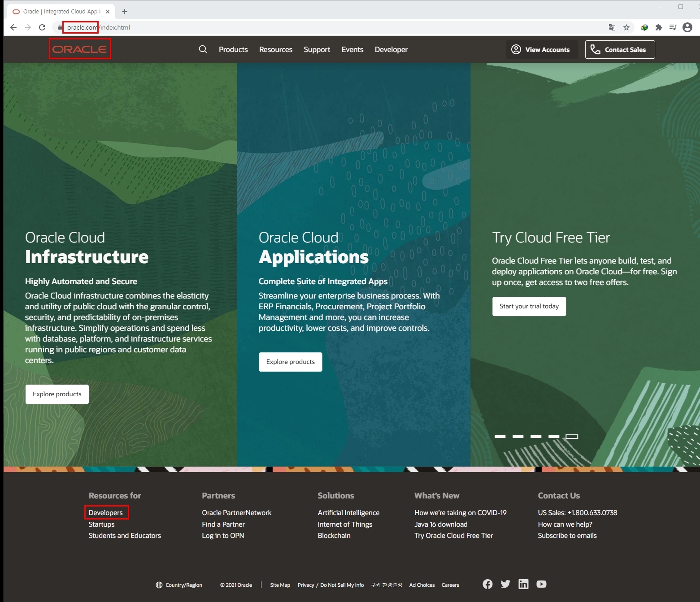Click the Try Cloud Free Tier heading
The height and width of the screenshot is (602, 700).
(x=551, y=238)
